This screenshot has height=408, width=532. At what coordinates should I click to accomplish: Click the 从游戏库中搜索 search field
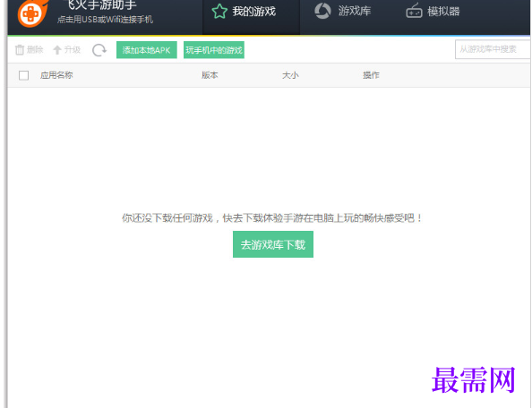point(493,49)
